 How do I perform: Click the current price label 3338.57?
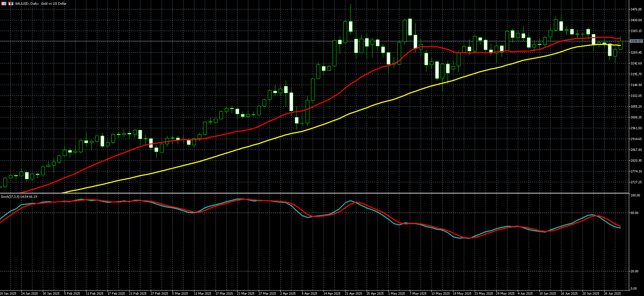[x=636, y=41]
